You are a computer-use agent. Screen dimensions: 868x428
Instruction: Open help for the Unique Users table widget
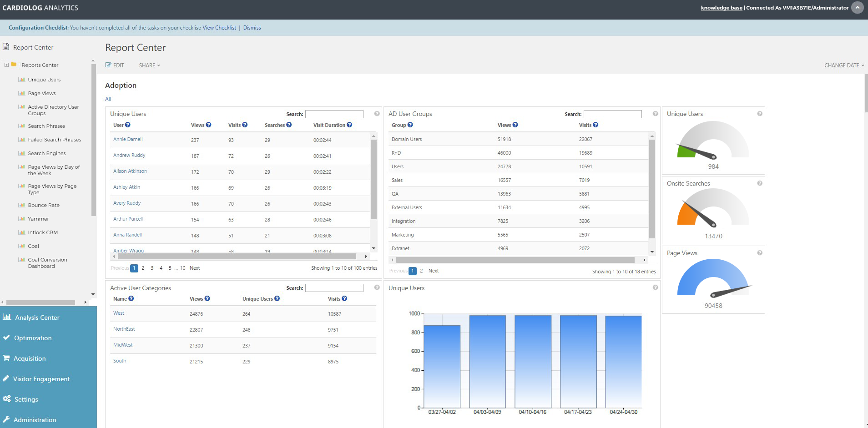[377, 114]
